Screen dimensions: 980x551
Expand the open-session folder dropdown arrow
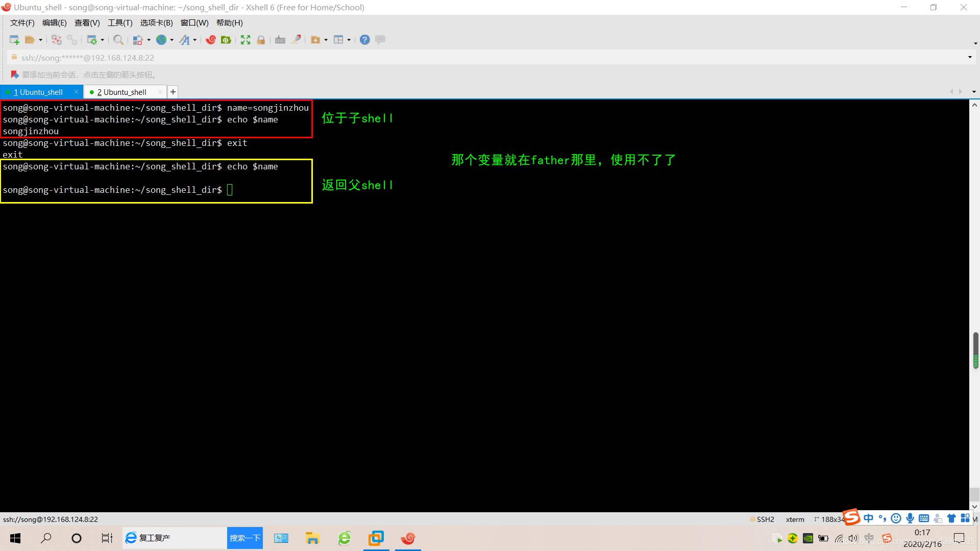coord(41,40)
